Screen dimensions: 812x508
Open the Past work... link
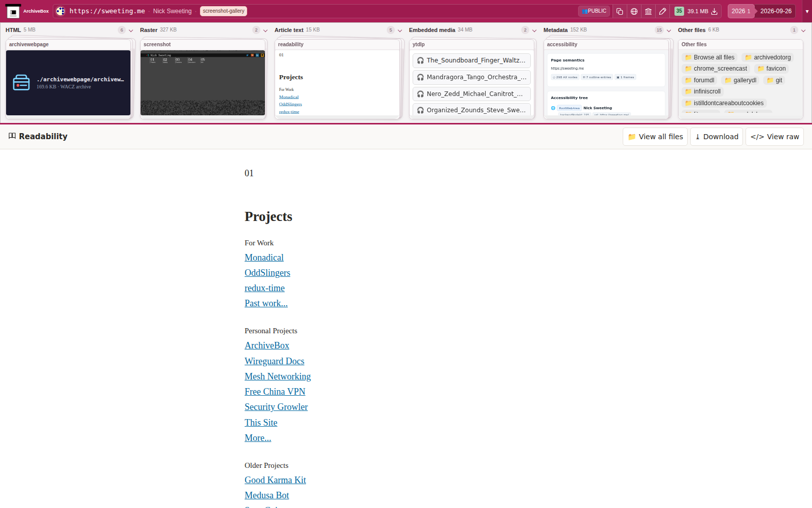coord(266,303)
